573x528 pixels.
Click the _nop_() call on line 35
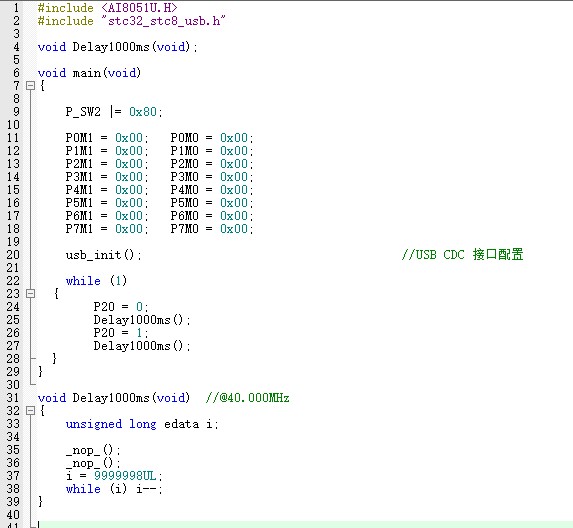coord(93,450)
